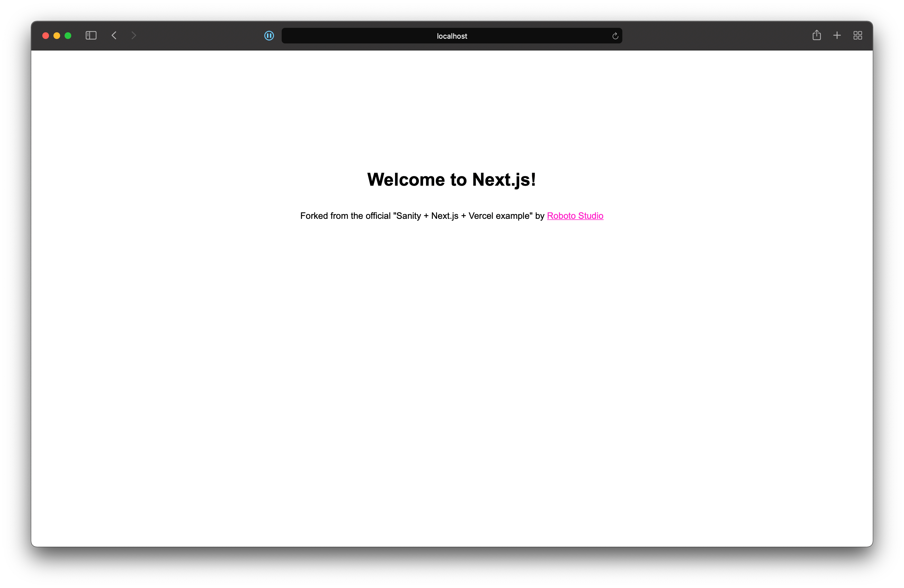
Task: Click the word official in the paragraph
Action: coord(378,216)
